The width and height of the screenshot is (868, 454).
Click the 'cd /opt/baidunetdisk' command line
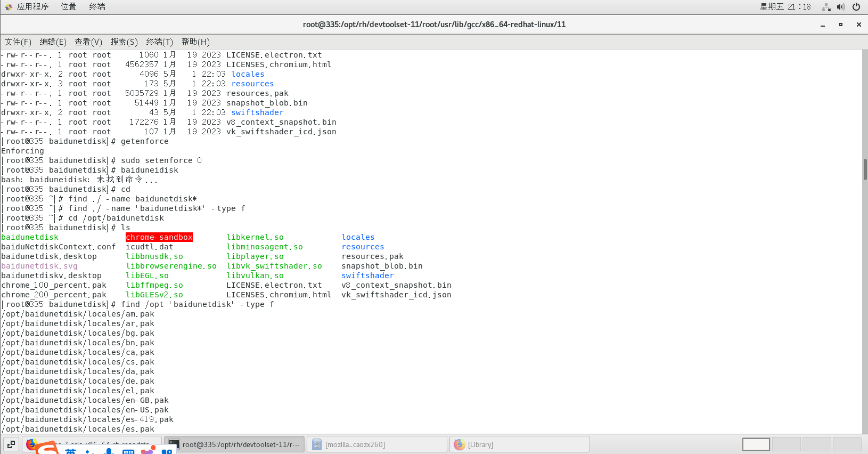(83, 218)
